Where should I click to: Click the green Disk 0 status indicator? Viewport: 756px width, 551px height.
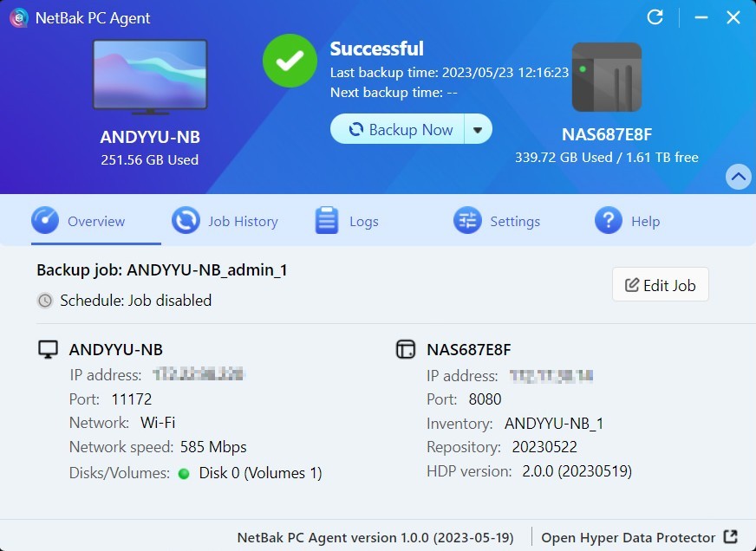point(184,473)
